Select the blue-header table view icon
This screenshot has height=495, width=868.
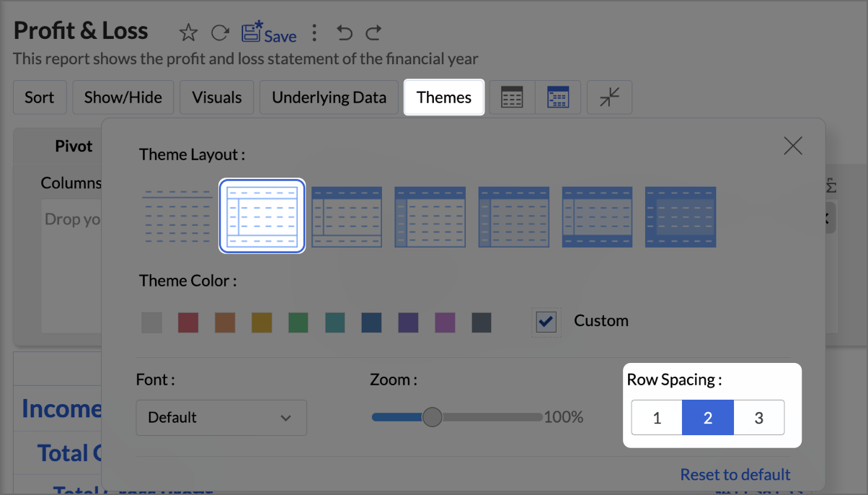click(x=558, y=97)
